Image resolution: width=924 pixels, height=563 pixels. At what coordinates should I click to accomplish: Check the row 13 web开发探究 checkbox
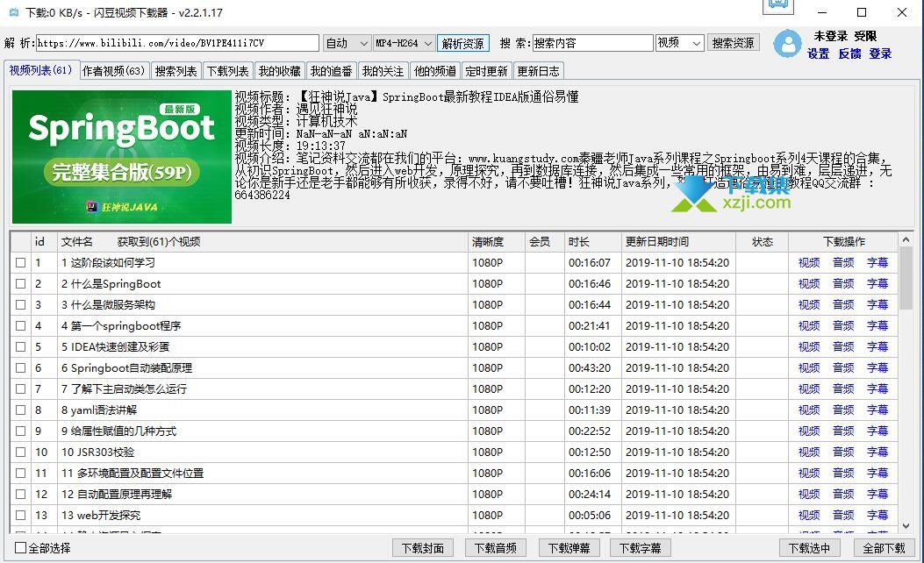pos(21,516)
